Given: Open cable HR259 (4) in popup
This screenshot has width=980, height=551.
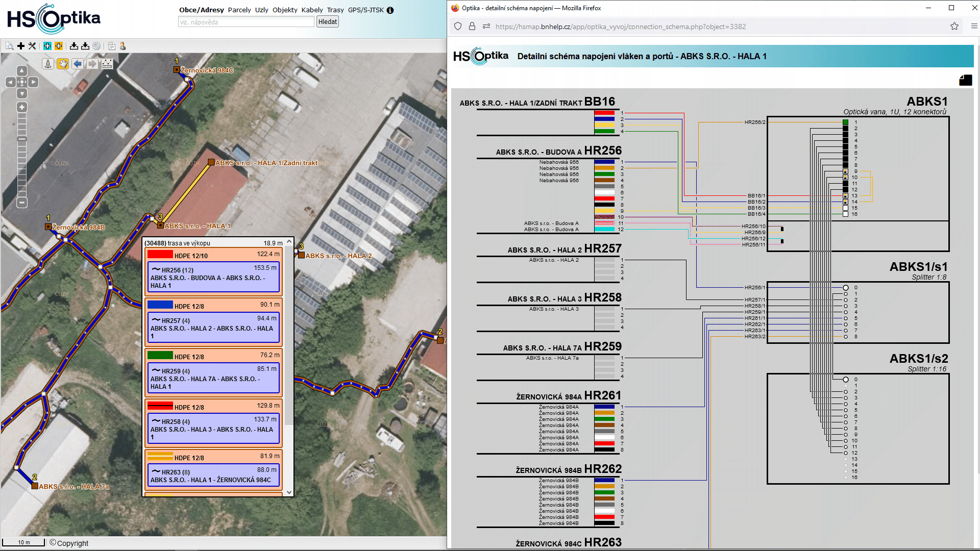Looking at the screenshot, I should [x=214, y=379].
